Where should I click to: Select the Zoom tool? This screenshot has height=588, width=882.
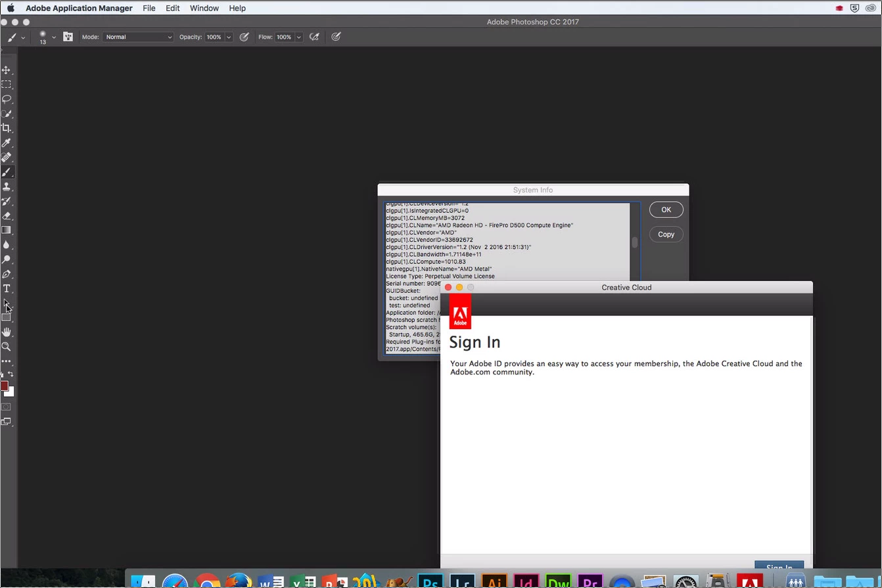[7, 347]
